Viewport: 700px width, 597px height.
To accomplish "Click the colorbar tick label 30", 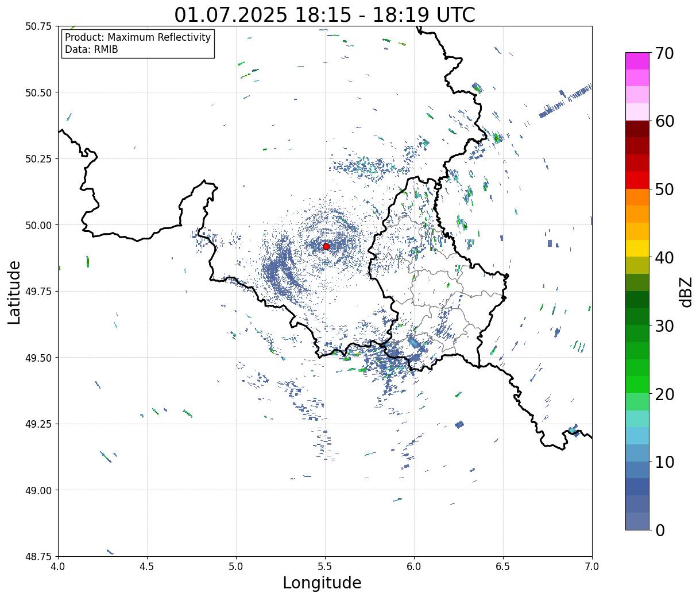I will click(664, 326).
